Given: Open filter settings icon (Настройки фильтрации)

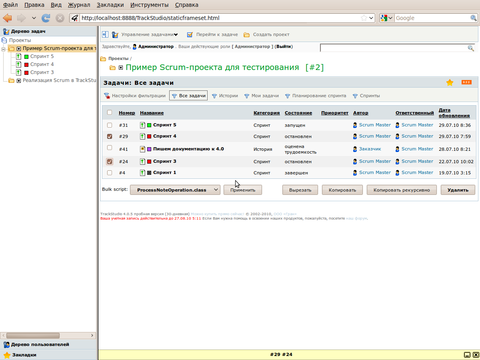Looking at the screenshot, I should pyautogui.click(x=107, y=96).
